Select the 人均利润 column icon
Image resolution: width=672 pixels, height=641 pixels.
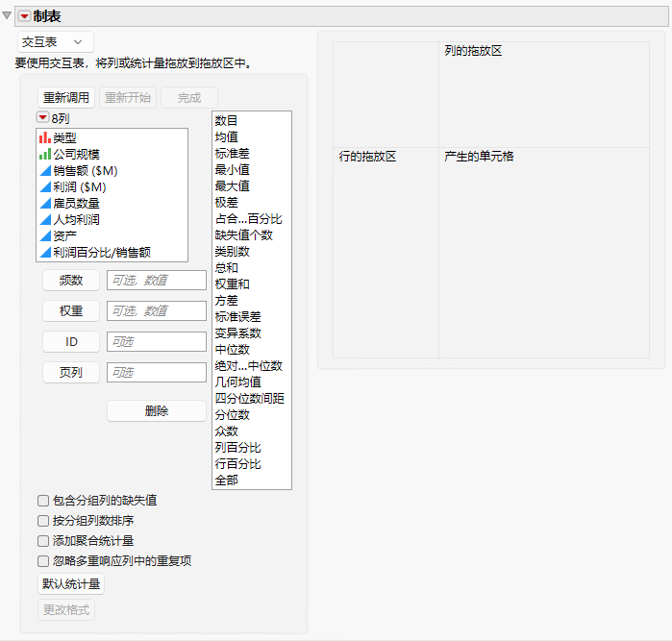tap(45, 219)
